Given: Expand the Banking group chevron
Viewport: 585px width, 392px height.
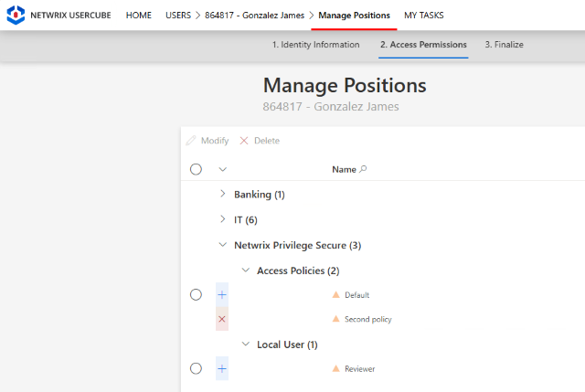Looking at the screenshot, I should [x=223, y=194].
